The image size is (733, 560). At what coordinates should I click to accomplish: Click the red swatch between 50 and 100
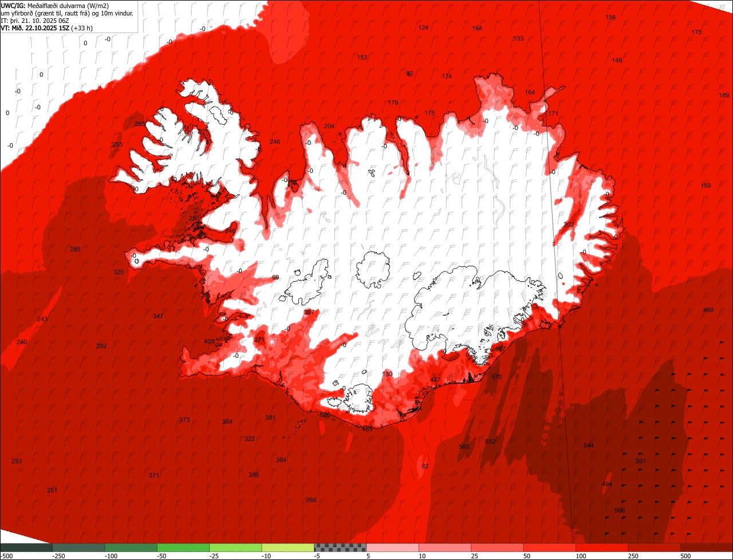click(x=550, y=547)
